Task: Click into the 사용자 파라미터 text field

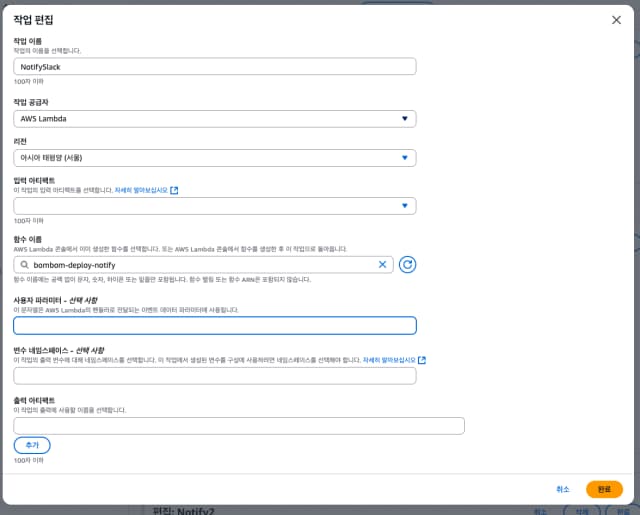Action: 215,326
